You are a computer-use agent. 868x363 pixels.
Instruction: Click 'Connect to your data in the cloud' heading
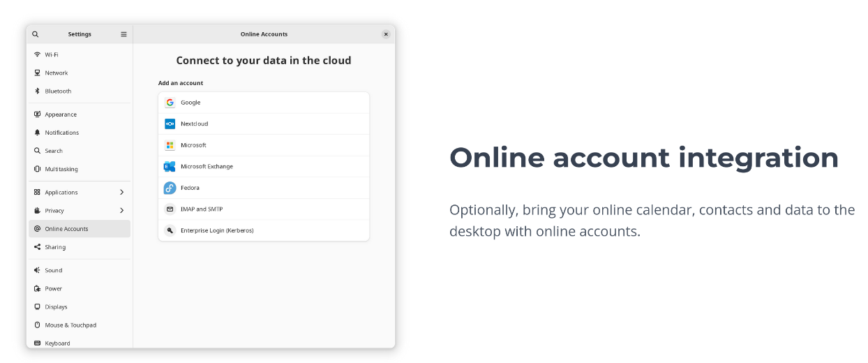(x=264, y=60)
